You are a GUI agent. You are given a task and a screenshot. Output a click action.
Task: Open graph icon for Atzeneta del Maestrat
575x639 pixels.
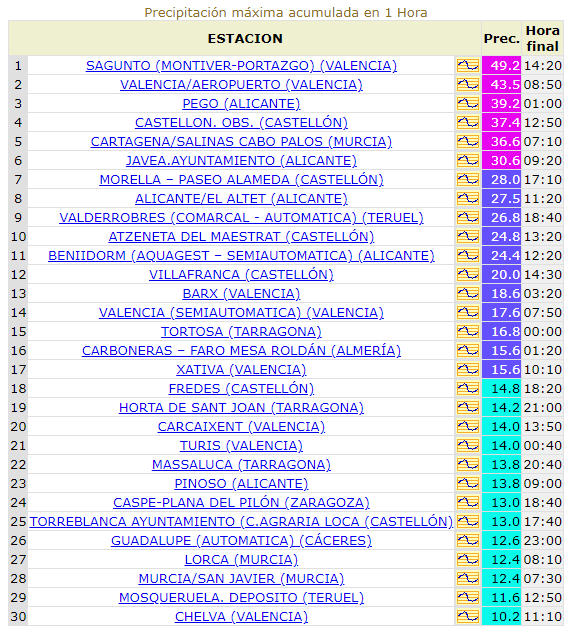tap(467, 237)
